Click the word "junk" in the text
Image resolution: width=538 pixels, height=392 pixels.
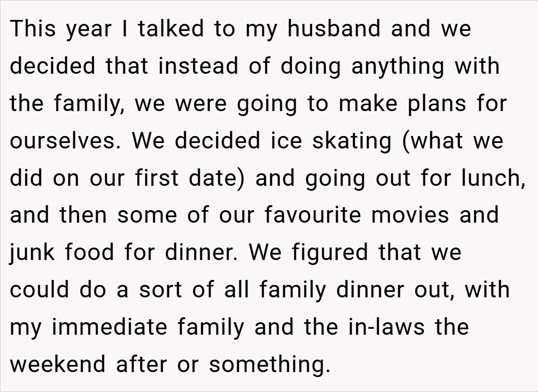point(33,253)
